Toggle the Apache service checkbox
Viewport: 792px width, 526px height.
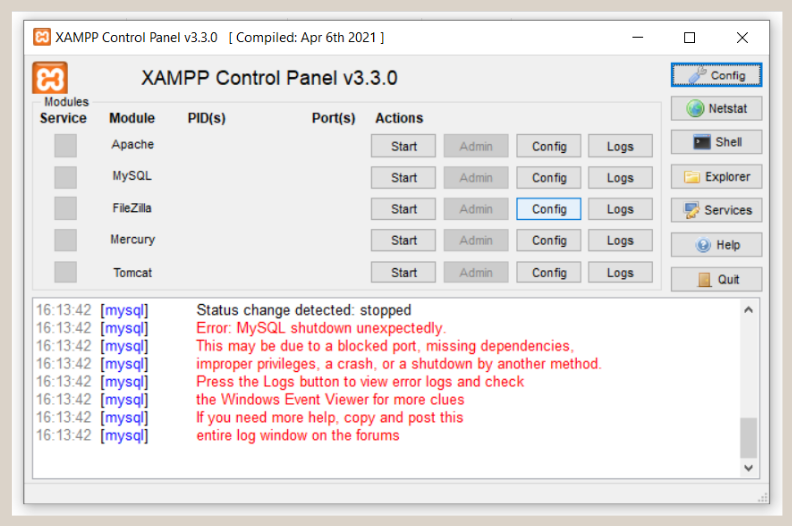tap(66, 146)
